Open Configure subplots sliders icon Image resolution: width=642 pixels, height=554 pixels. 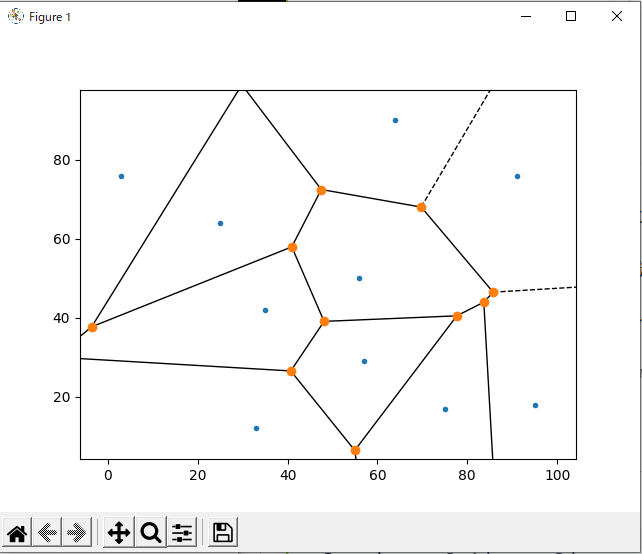pos(182,533)
